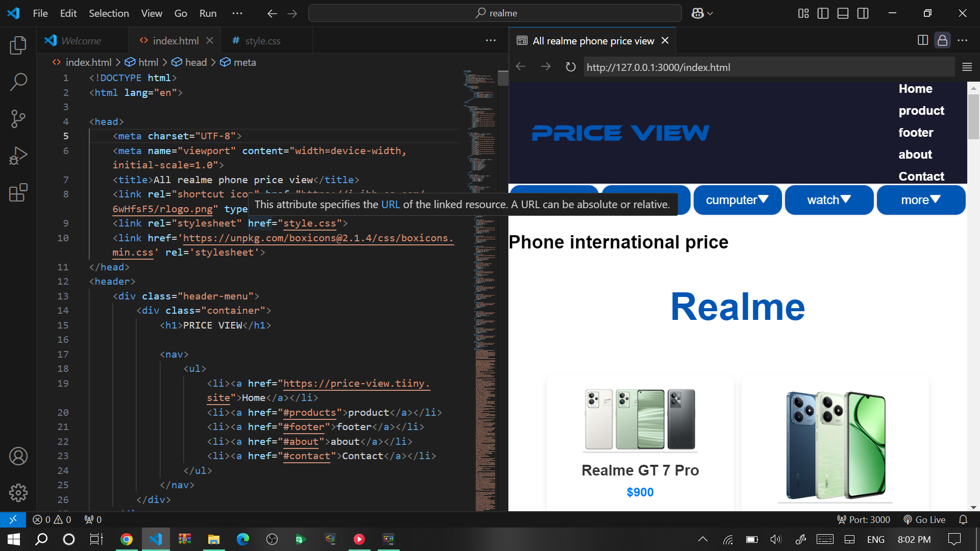Reload the browser preview page
980x551 pixels.
[571, 67]
